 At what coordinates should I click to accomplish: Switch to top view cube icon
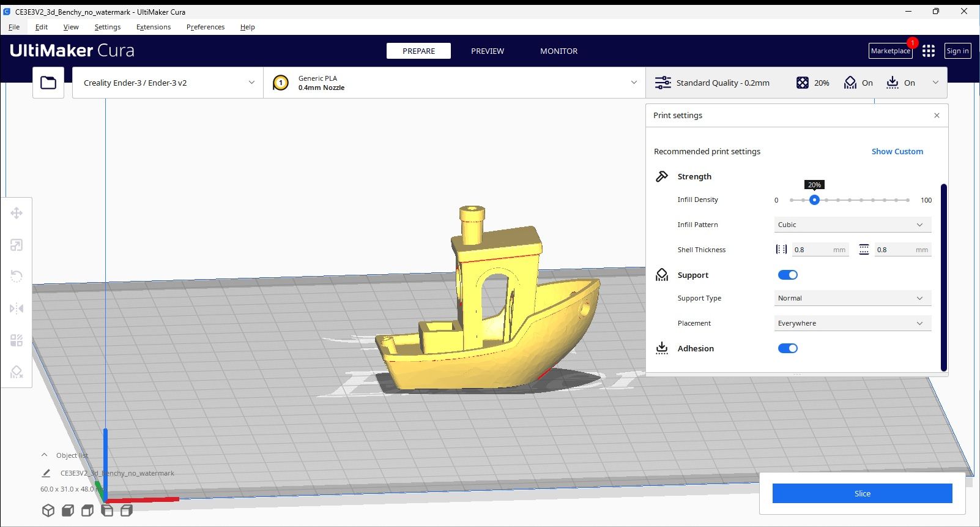(87, 510)
